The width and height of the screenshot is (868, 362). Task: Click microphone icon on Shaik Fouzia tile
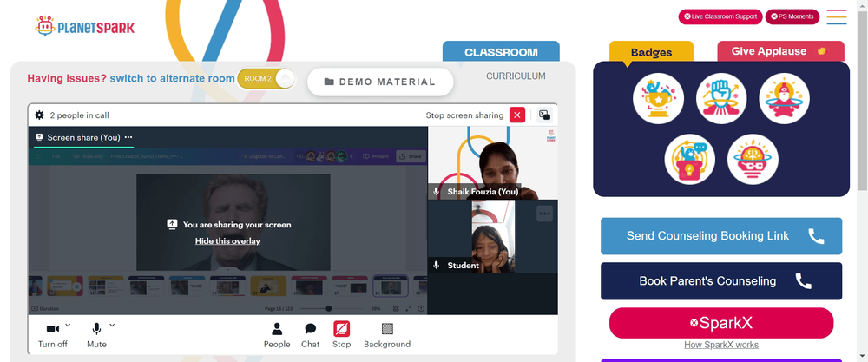[437, 192]
